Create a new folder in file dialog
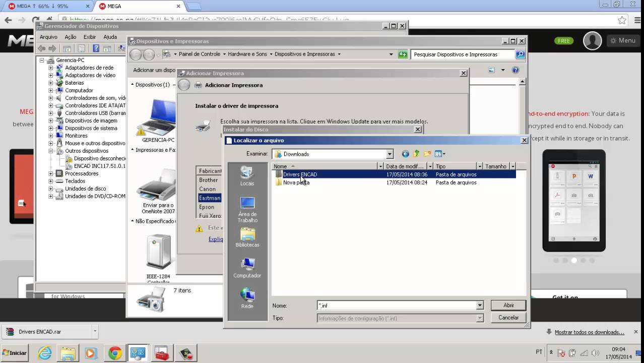This screenshot has width=644, height=363. [427, 154]
